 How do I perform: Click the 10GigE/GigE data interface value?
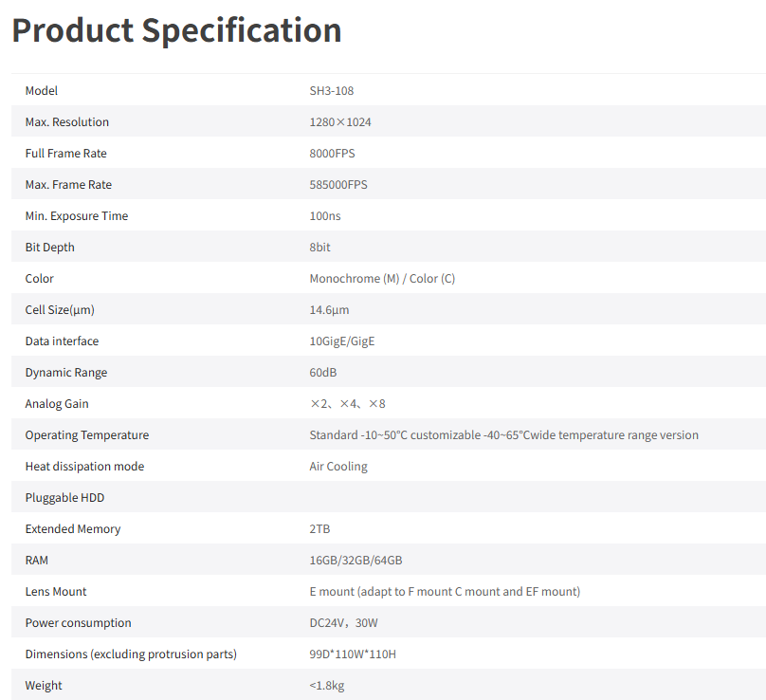[342, 341]
